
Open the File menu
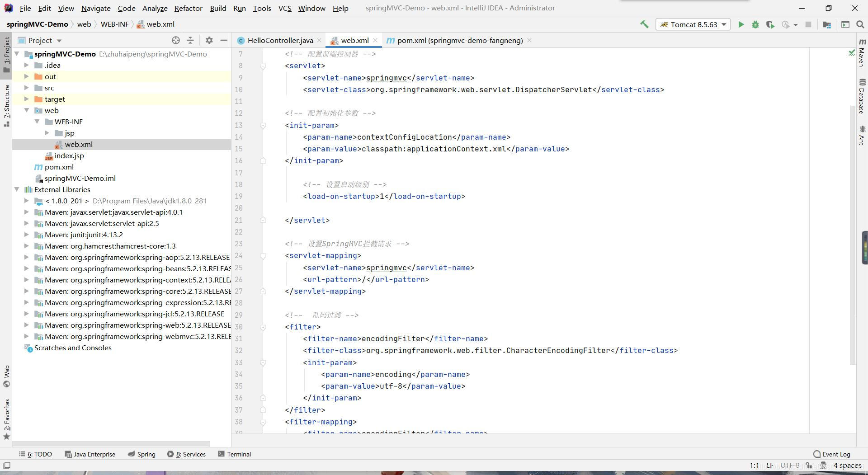click(x=25, y=8)
